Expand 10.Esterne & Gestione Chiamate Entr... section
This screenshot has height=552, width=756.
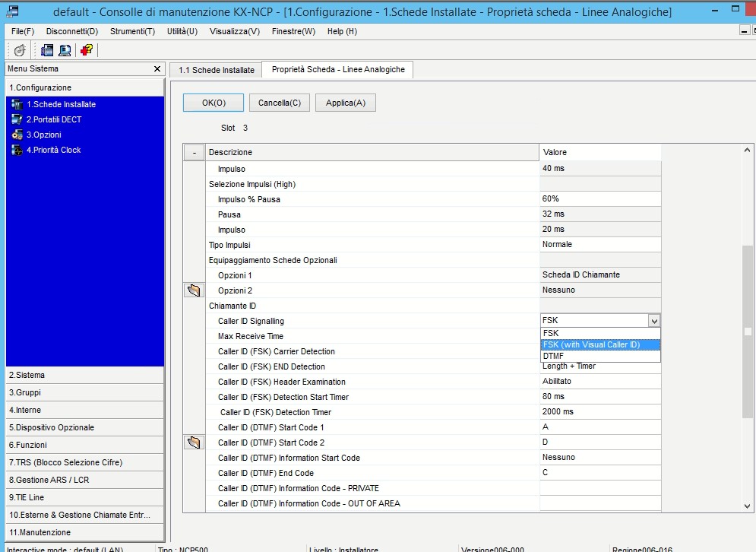[x=85, y=515]
